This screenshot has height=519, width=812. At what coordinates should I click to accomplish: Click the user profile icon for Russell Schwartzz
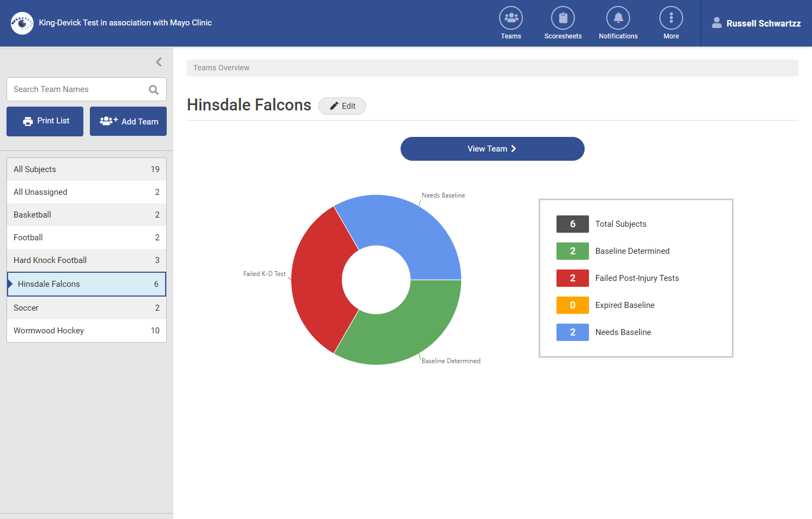pyautogui.click(x=717, y=23)
